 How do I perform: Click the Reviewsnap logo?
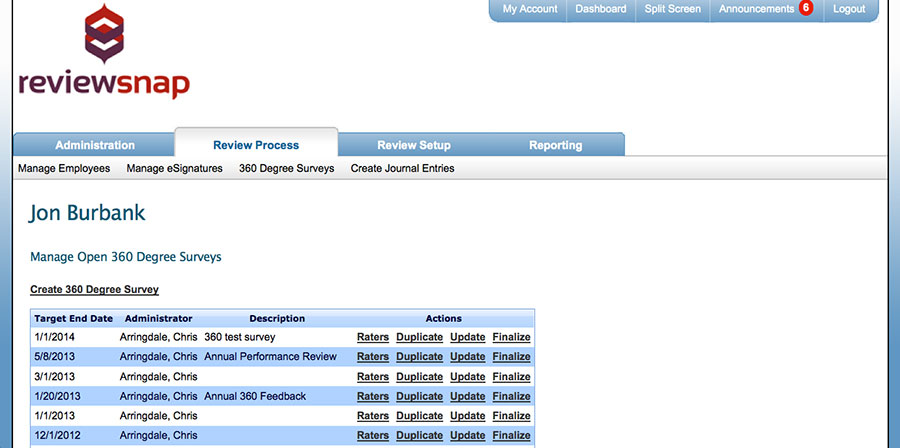104,52
